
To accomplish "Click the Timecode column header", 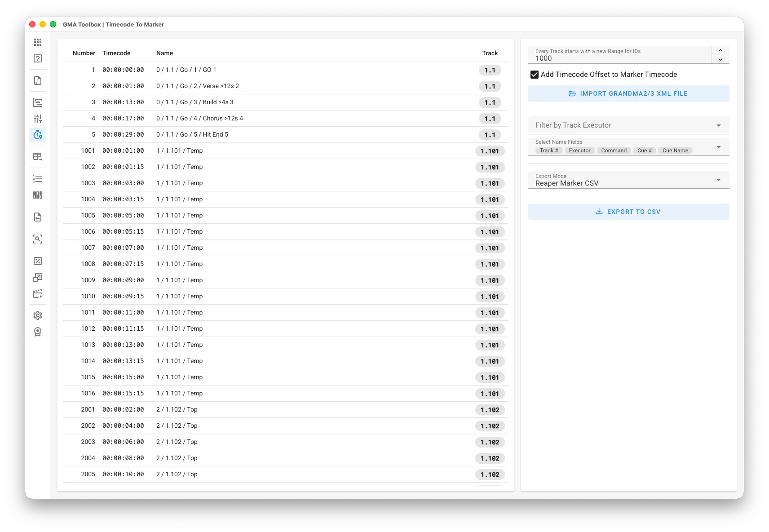I will (x=116, y=53).
